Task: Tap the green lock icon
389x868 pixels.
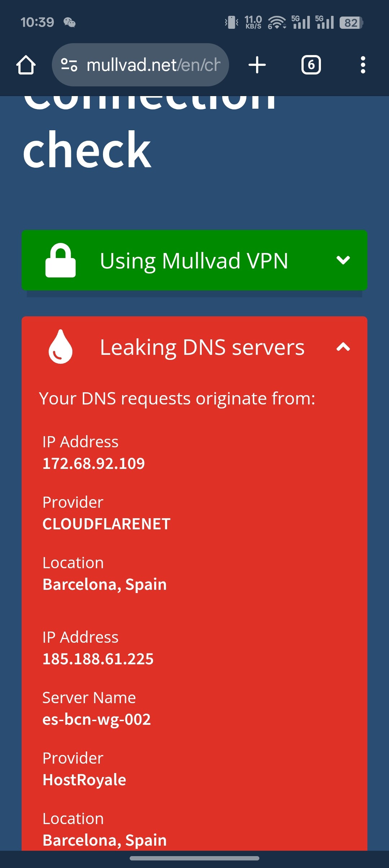Action: (x=61, y=260)
